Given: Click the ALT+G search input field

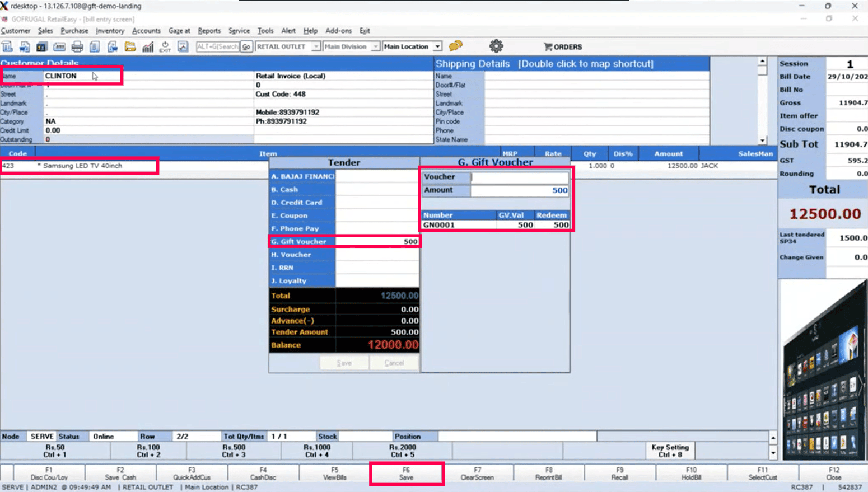Looking at the screenshot, I should (218, 47).
